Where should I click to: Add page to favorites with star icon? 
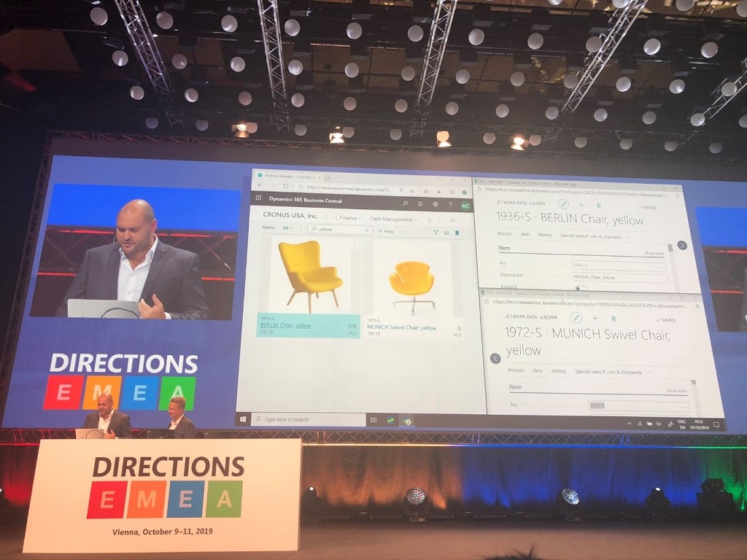coord(413,190)
